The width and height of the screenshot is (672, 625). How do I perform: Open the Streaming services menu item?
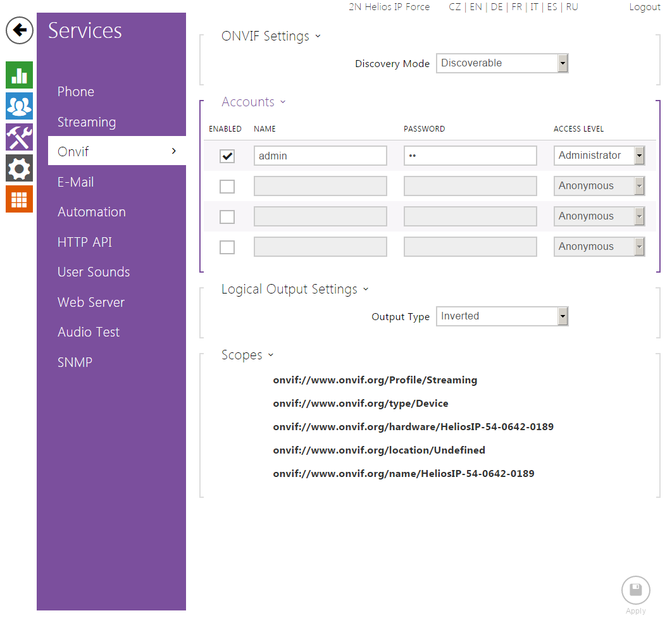click(87, 122)
